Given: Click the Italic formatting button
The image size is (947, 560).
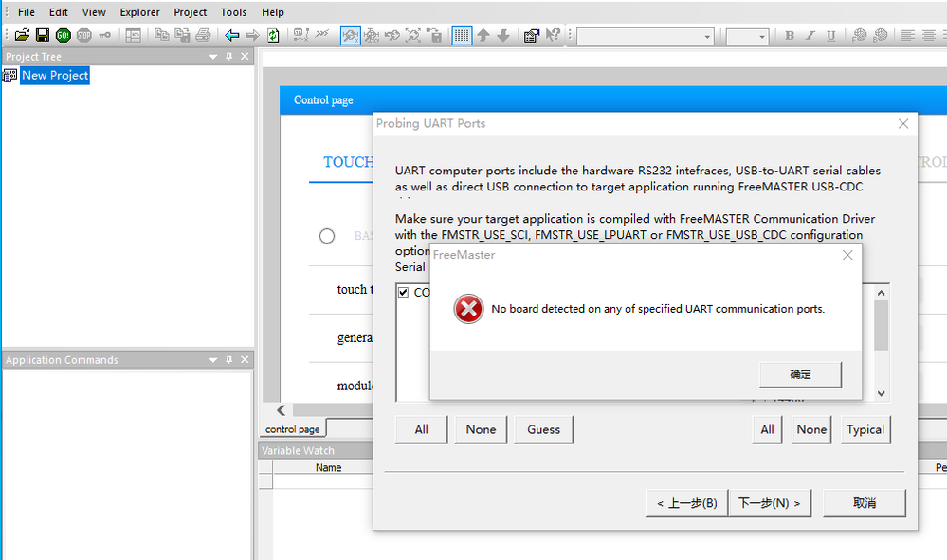Looking at the screenshot, I should click(810, 36).
